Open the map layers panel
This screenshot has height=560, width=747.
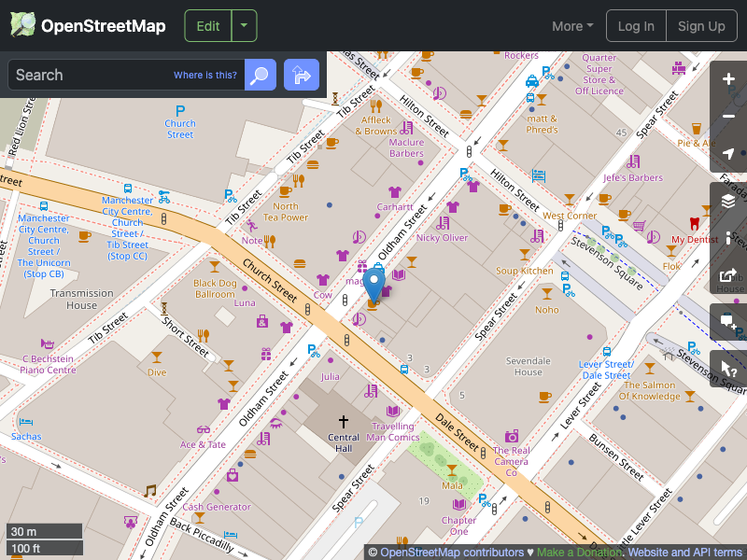click(x=728, y=201)
